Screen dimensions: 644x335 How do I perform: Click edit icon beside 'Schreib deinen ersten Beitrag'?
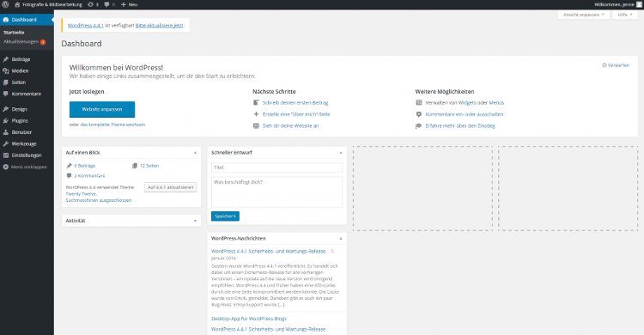pyautogui.click(x=256, y=102)
